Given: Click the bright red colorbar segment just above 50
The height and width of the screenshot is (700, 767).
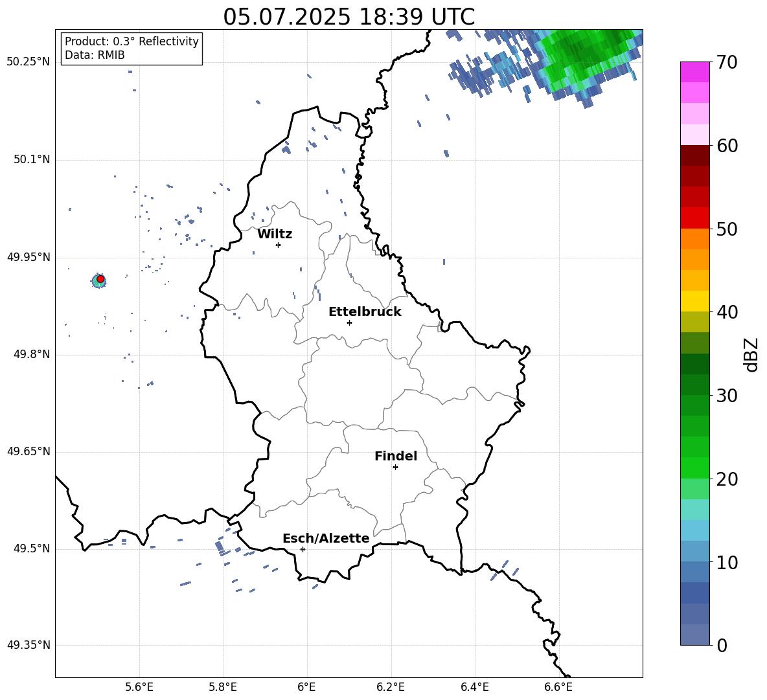Looking at the screenshot, I should click(695, 218).
